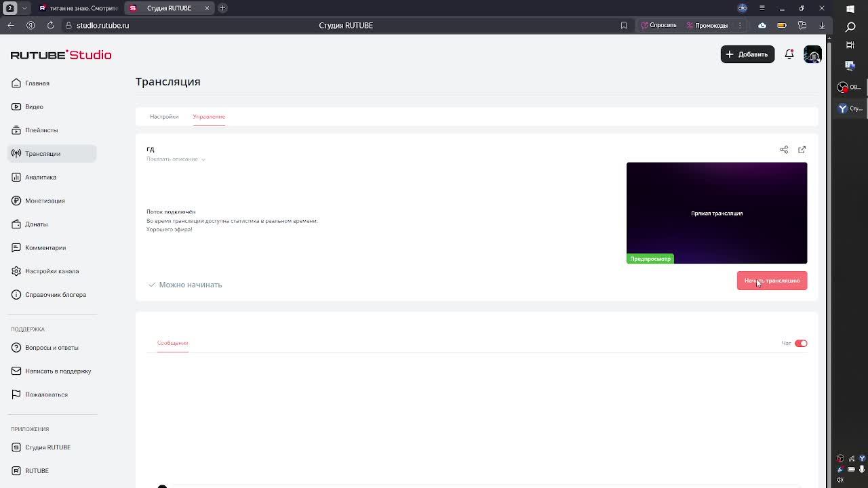Click the RUTUBE Studio logo
Screen dimensions: 868x488
click(61, 55)
